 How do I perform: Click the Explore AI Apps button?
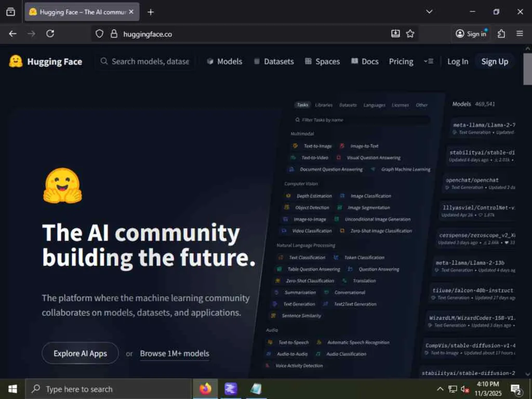(x=80, y=353)
